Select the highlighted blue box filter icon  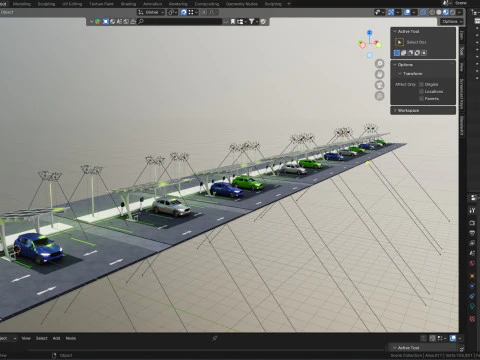pyautogui.click(x=106, y=21)
